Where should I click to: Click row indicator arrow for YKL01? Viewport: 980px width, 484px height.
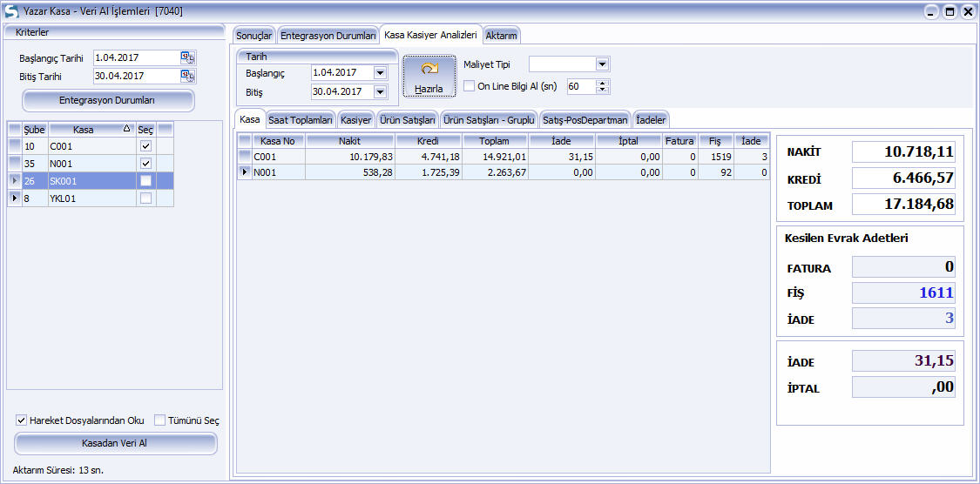tap(14, 198)
